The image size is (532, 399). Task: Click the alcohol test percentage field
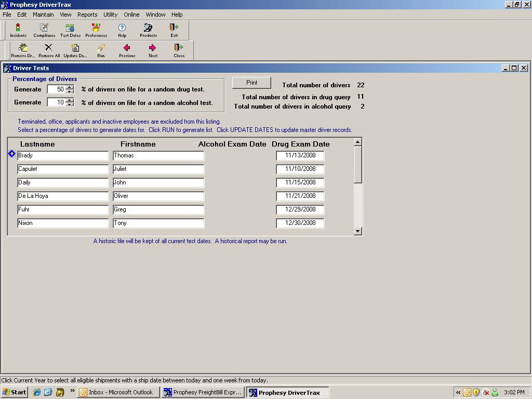tap(56, 102)
